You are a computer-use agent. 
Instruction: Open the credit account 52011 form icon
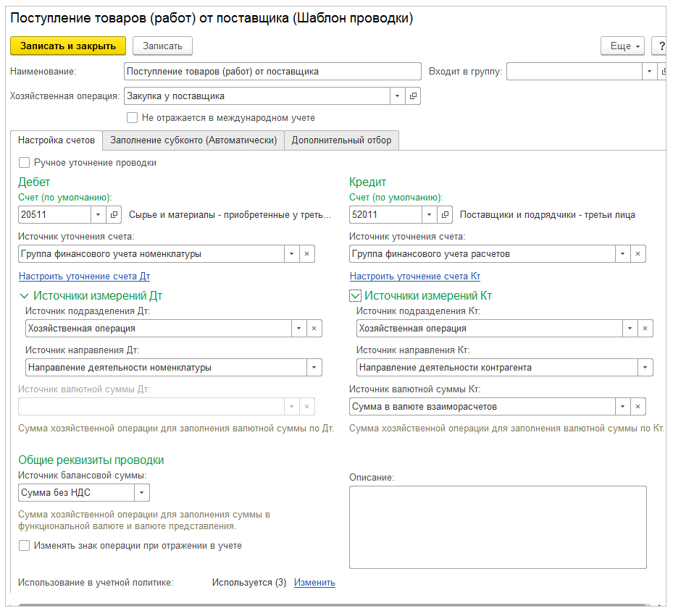446,215
